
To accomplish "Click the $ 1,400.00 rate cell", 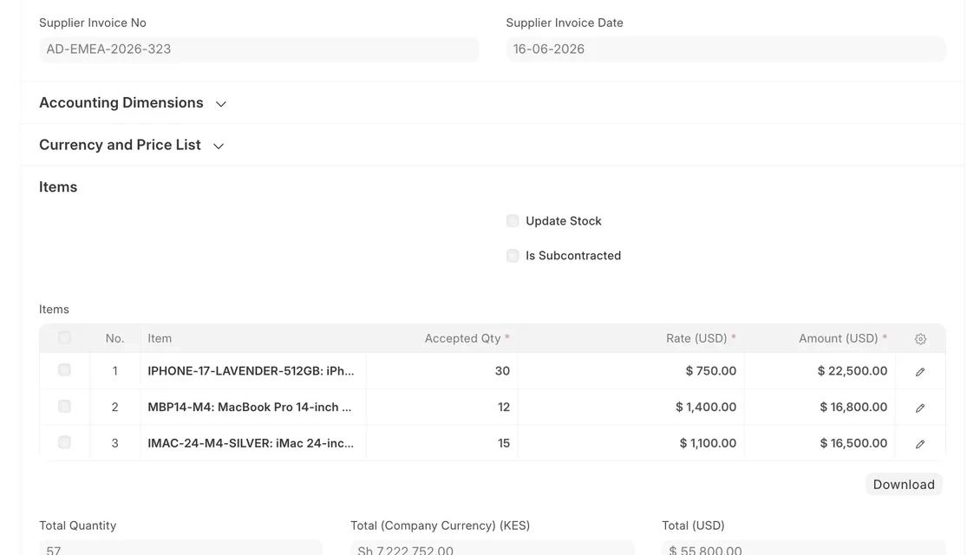I will pyautogui.click(x=630, y=408).
